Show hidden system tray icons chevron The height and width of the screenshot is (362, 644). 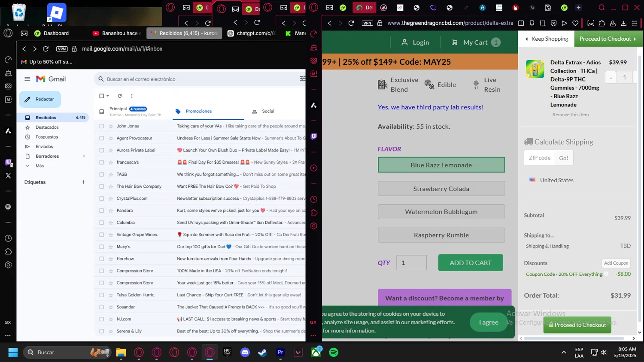pos(564,353)
